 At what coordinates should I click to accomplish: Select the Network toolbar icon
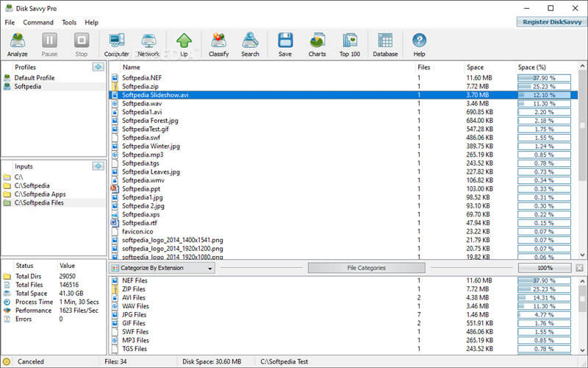pos(148,44)
